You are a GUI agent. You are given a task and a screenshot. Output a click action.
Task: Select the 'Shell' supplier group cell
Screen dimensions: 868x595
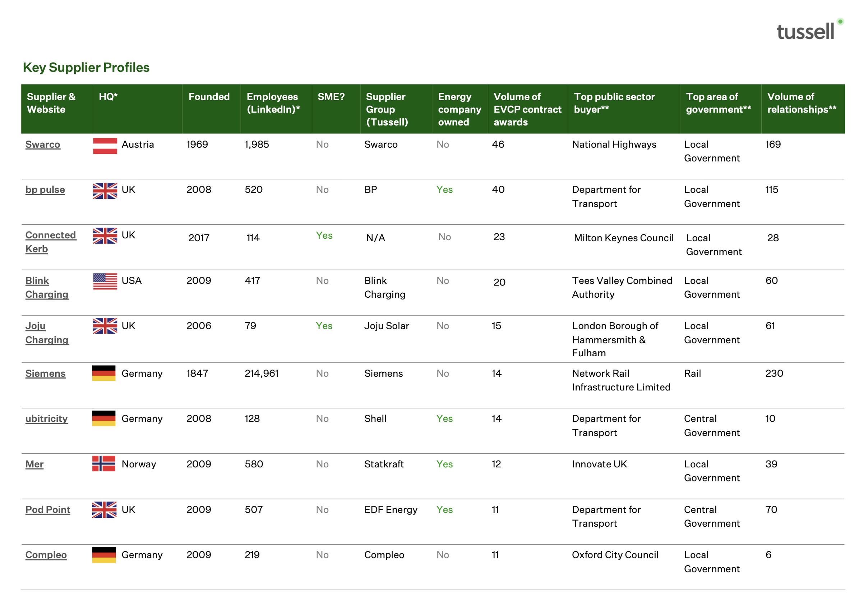(375, 418)
